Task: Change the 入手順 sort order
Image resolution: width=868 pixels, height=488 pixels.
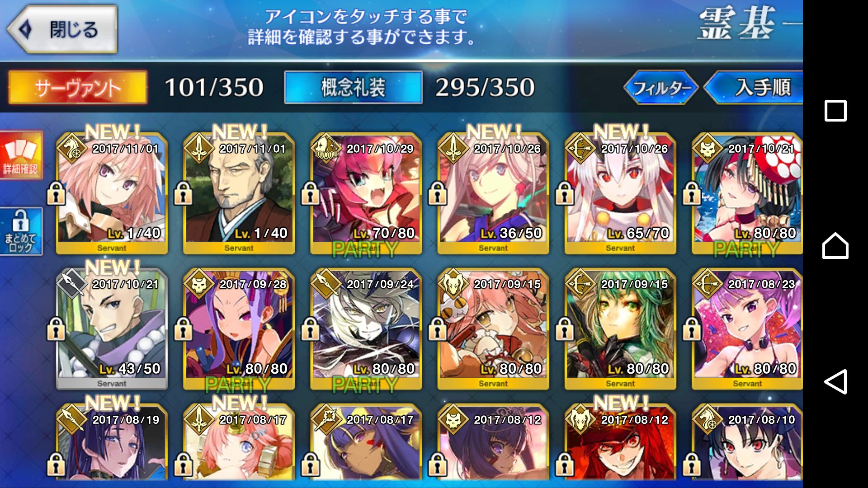Action: click(754, 87)
